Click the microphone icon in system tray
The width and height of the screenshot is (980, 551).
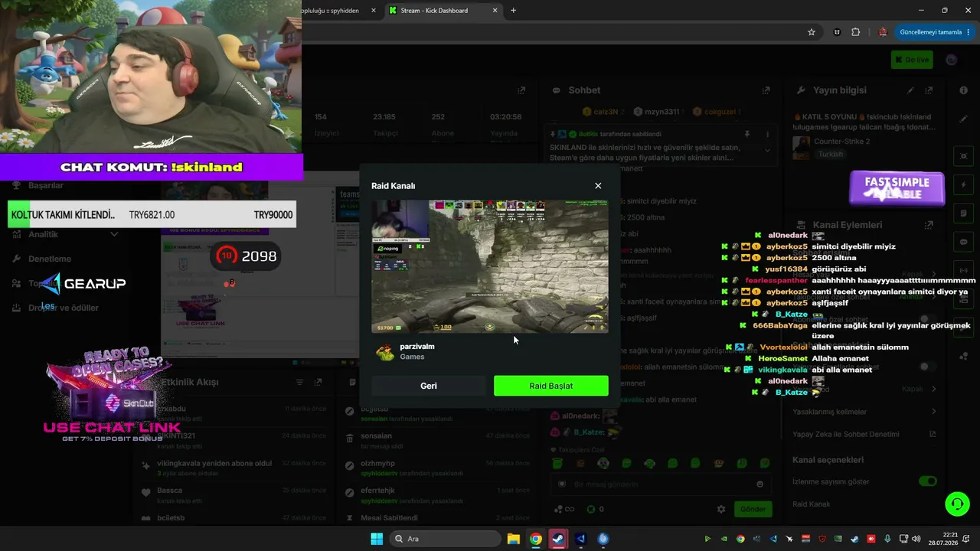click(x=887, y=539)
